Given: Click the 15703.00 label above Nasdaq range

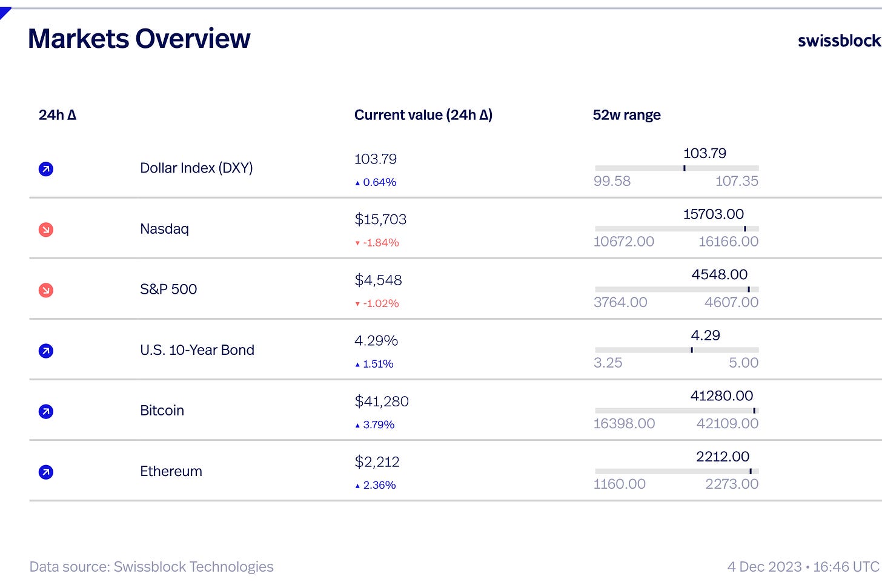Looking at the screenshot, I should [714, 214].
